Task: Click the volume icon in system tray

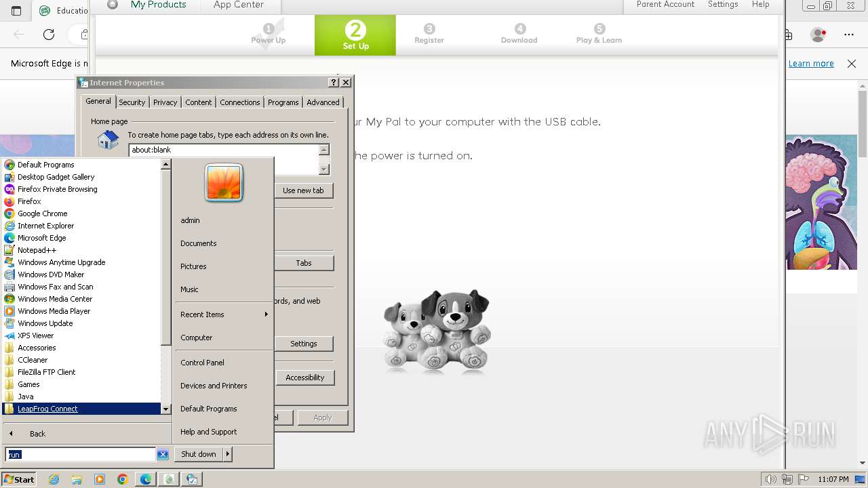Action: pos(771,479)
